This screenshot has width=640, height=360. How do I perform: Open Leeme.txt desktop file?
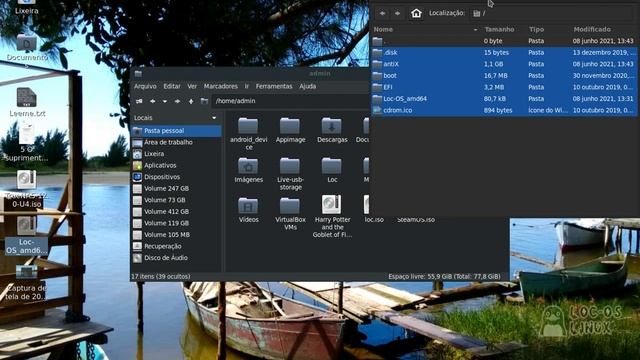[x=27, y=102]
